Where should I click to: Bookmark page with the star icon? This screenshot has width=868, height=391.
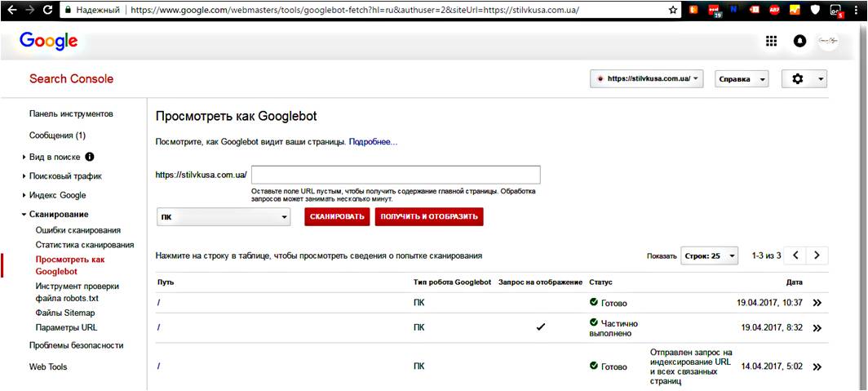coord(673,10)
